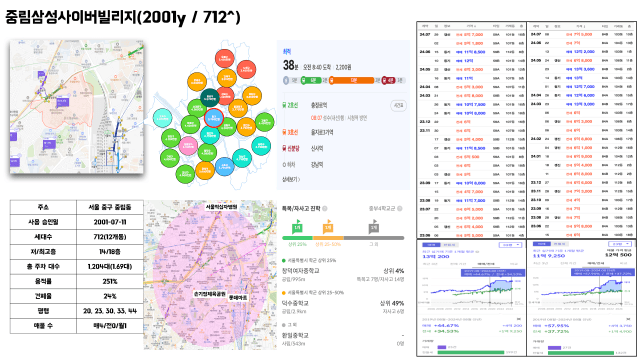Click the info icon next to 중부4학교군

(x=400, y=208)
